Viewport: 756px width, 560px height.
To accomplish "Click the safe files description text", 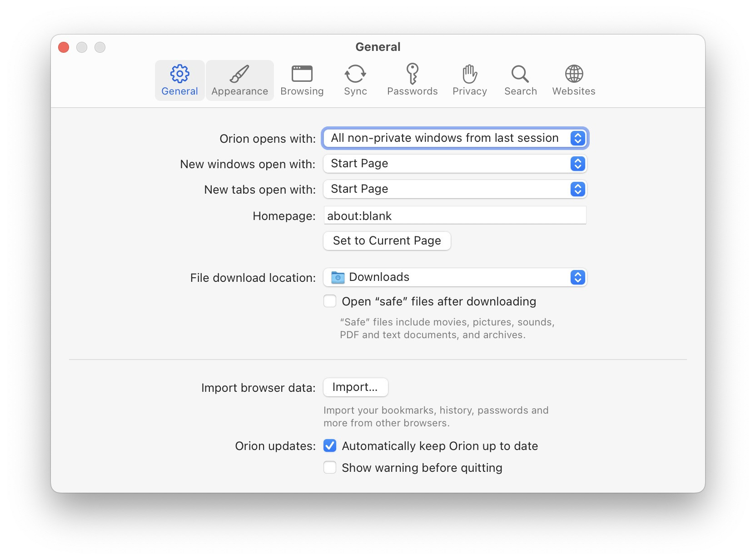I will click(x=447, y=328).
